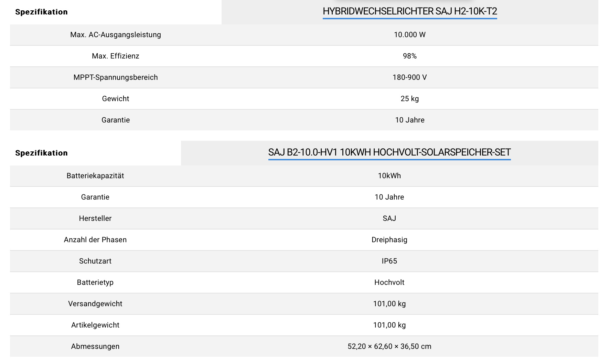This screenshot has height=364, width=609.
Task: Click the Anzahl der Phasen label
Action: [x=95, y=240]
